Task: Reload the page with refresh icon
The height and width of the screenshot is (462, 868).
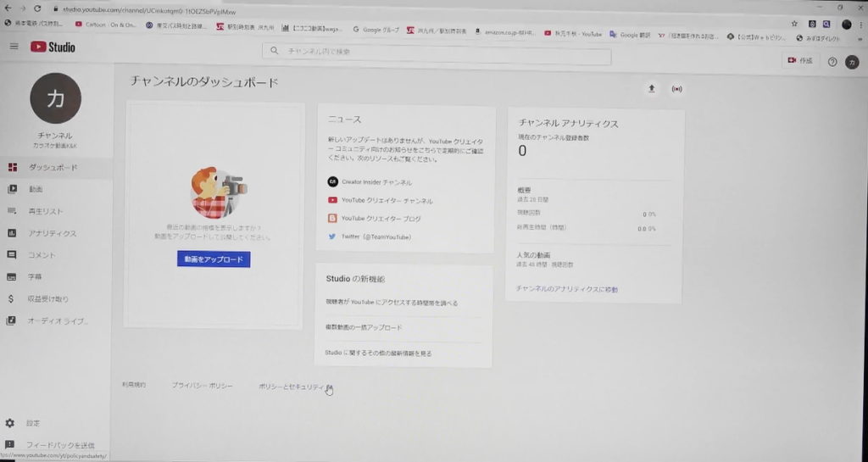Action: (x=37, y=8)
